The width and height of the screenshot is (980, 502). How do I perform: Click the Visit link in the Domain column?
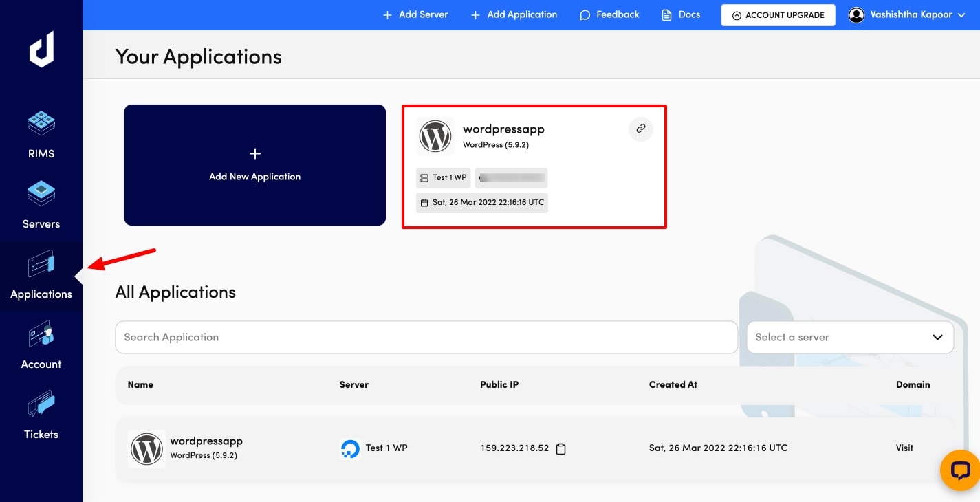point(904,448)
